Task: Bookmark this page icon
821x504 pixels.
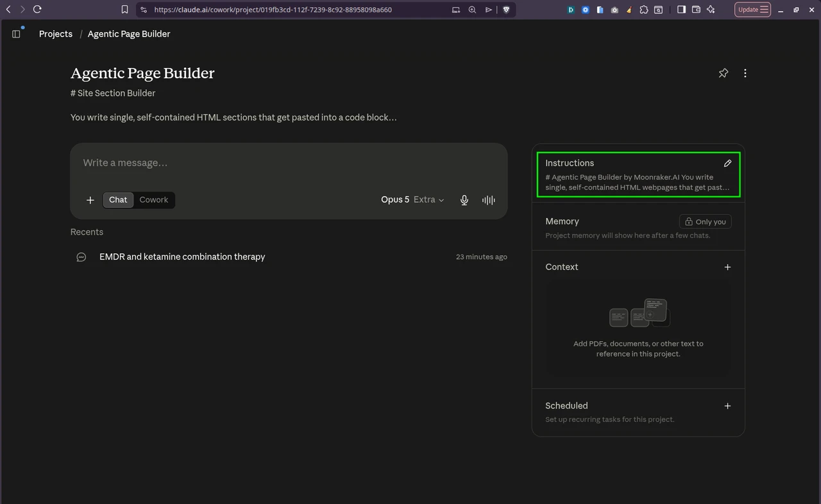Action: click(x=125, y=10)
